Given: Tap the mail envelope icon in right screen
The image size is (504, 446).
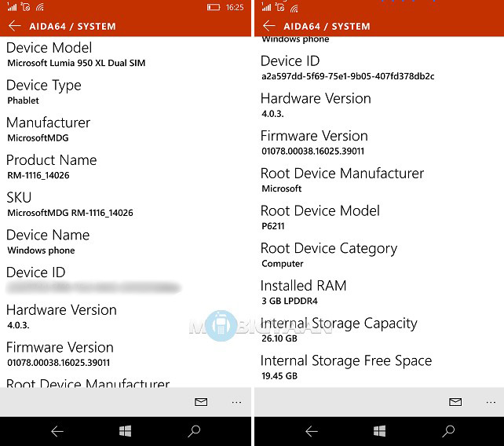Looking at the screenshot, I should point(455,402).
